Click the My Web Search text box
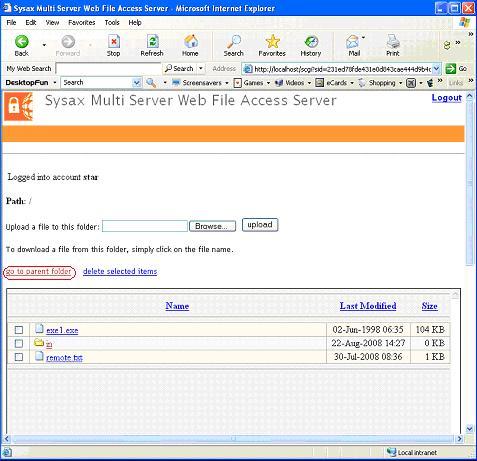Viewport: 477px width, 461px height. (109, 69)
